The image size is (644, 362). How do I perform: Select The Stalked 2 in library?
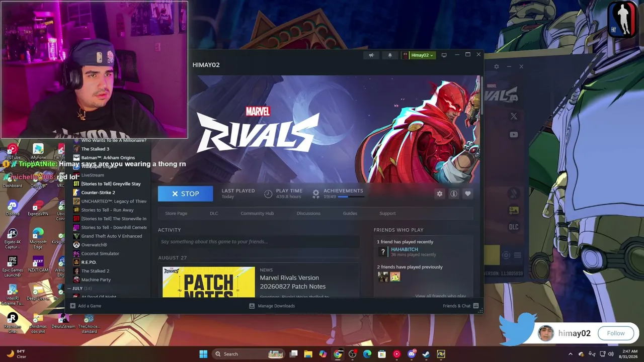tap(95, 271)
